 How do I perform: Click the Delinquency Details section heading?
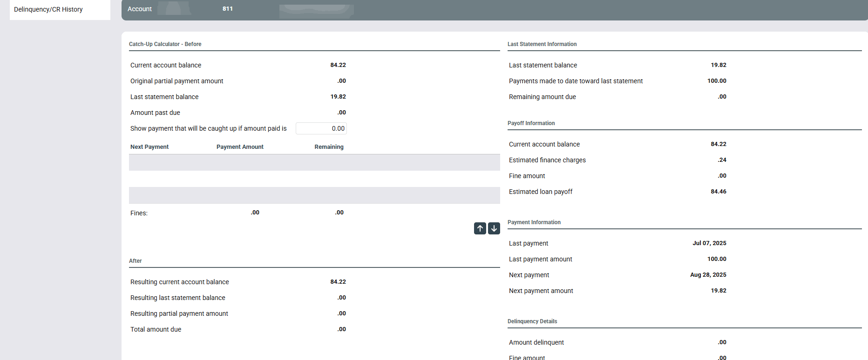coord(532,321)
